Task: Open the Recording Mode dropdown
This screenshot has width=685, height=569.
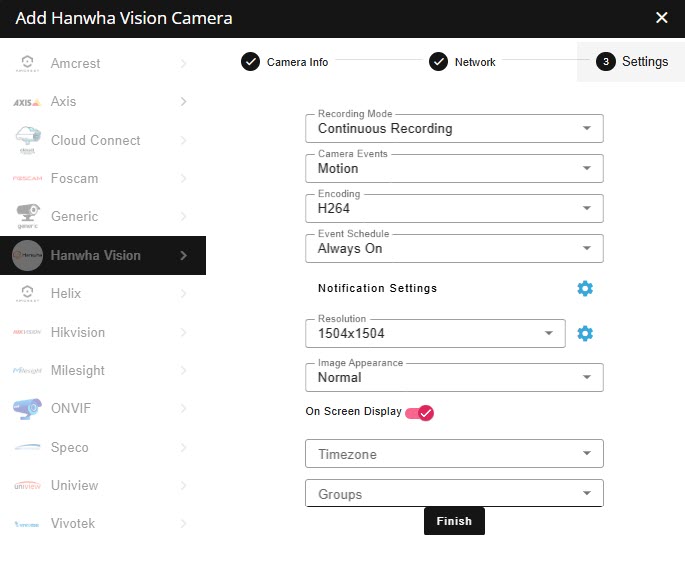Action: (x=454, y=128)
